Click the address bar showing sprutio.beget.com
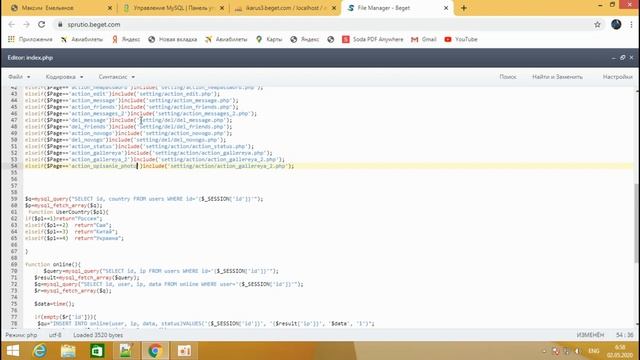This screenshot has width=640, height=360. (322, 24)
